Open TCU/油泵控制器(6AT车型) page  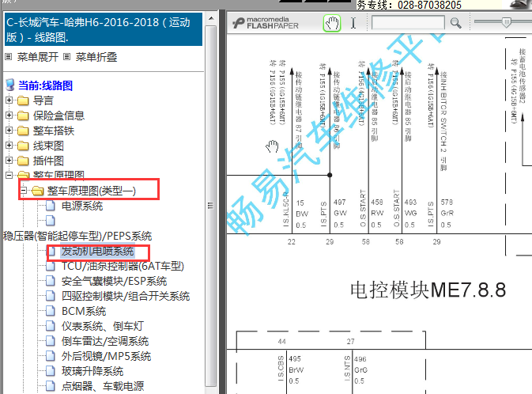click(123, 266)
